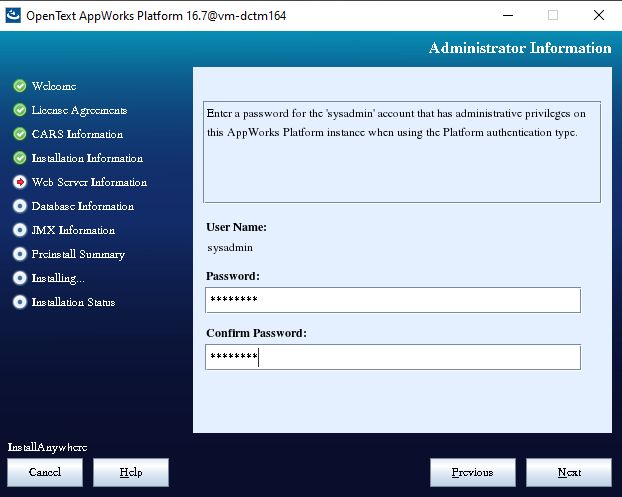Image resolution: width=622 pixels, height=497 pixels.
Task: Click the green checkmark beside Welcome
Action: point(20,86)
